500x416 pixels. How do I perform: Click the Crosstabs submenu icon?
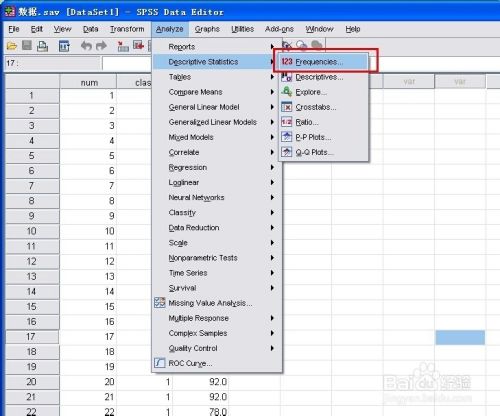287,107
